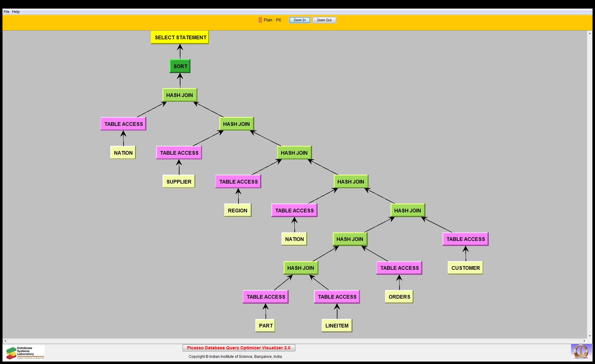Click the LINEITEM table node

[x=337, y=326]
